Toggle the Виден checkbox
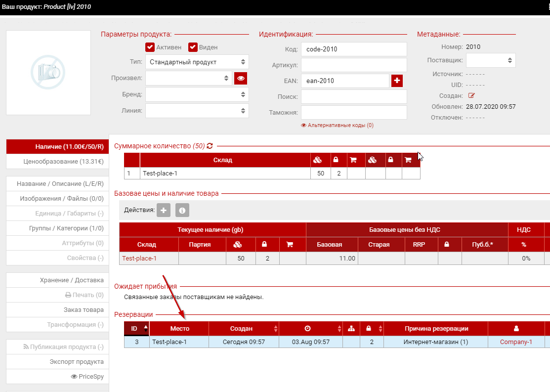Viewport: 550px width, 392px height. [193, 47]
